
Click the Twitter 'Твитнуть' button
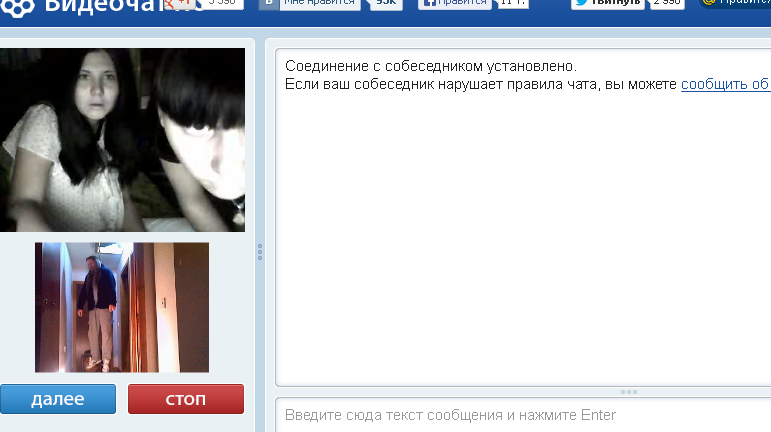[608, 3]
